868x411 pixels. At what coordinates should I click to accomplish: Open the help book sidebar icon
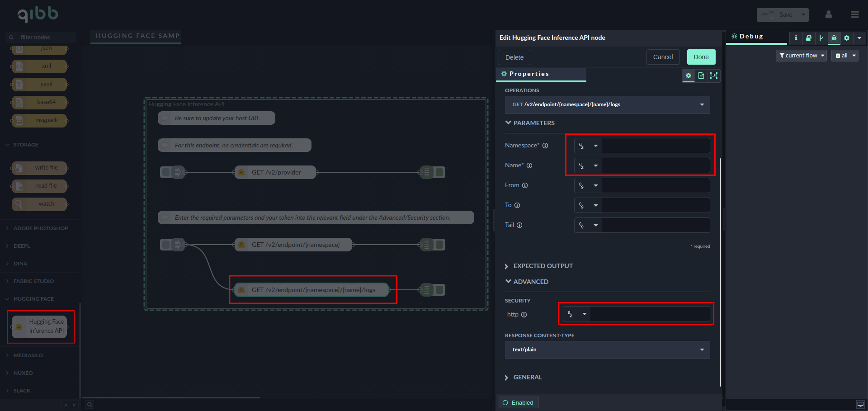tap(808, 38)
